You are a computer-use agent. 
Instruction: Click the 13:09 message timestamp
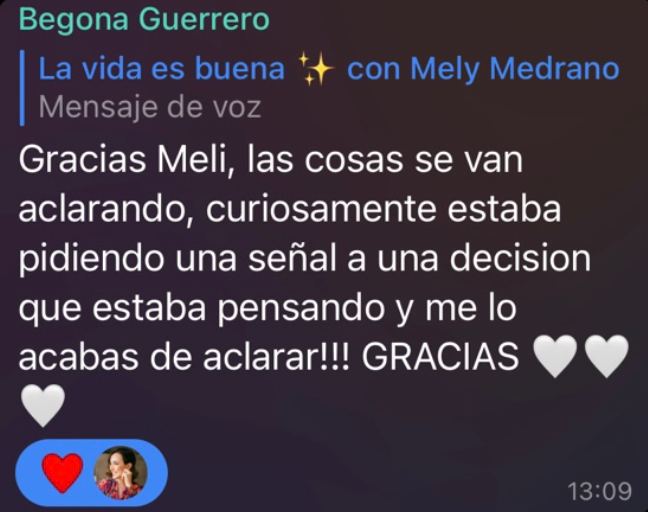pyautogui.click(x=600, y=491)
